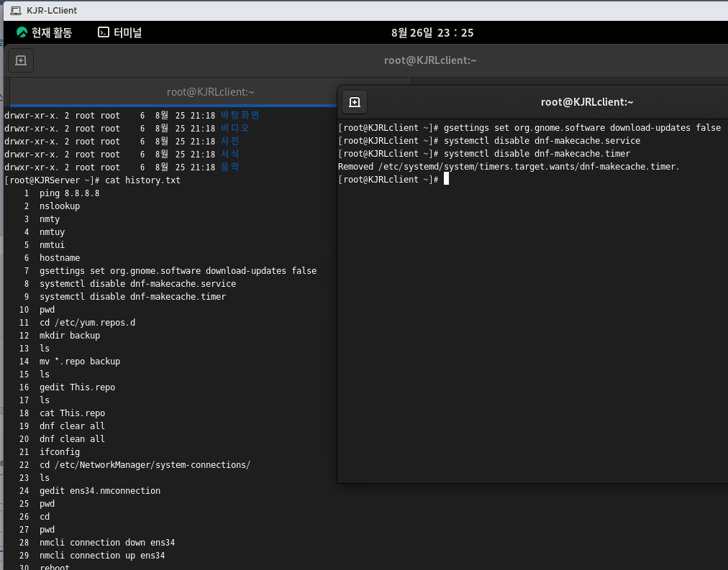Click history line 9 dnf-makecache.timer
Image resolution: width=728 pixels, height=570 pixels.
(133, 297)
